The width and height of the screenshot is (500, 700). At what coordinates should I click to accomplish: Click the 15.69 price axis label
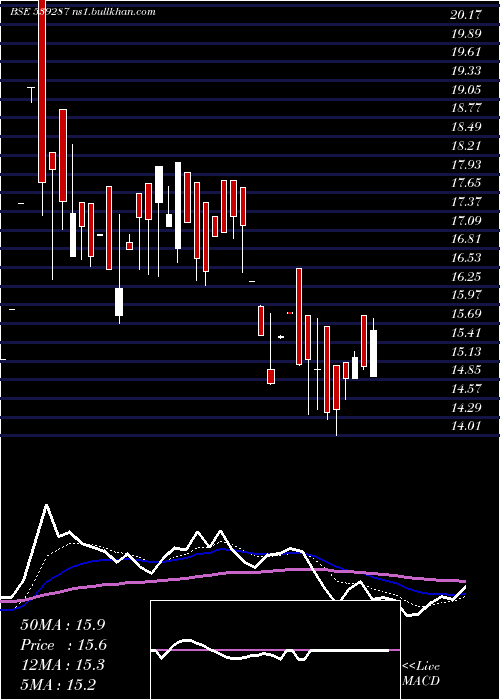(466, 314)
